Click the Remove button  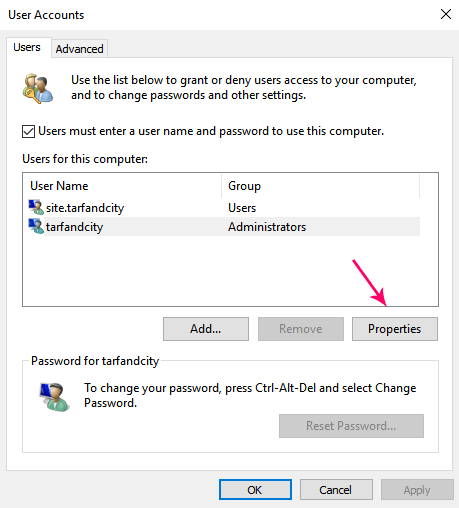tap(301, 329)
